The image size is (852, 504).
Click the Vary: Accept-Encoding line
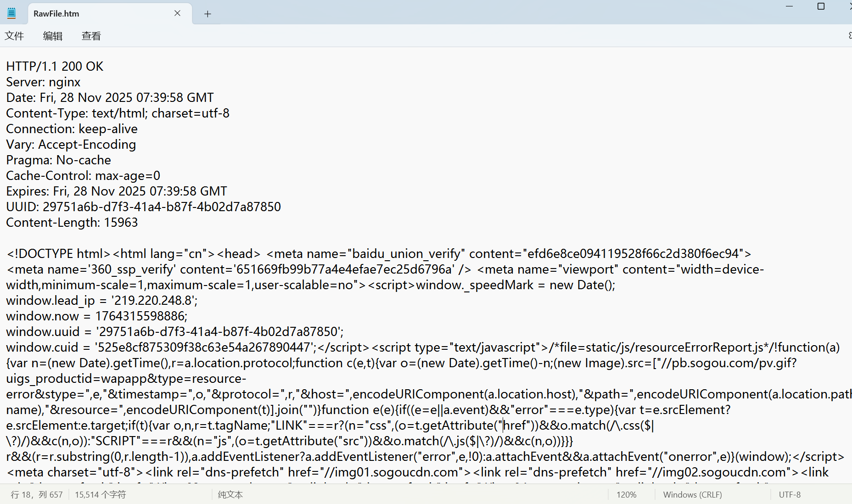coord(71,145)
